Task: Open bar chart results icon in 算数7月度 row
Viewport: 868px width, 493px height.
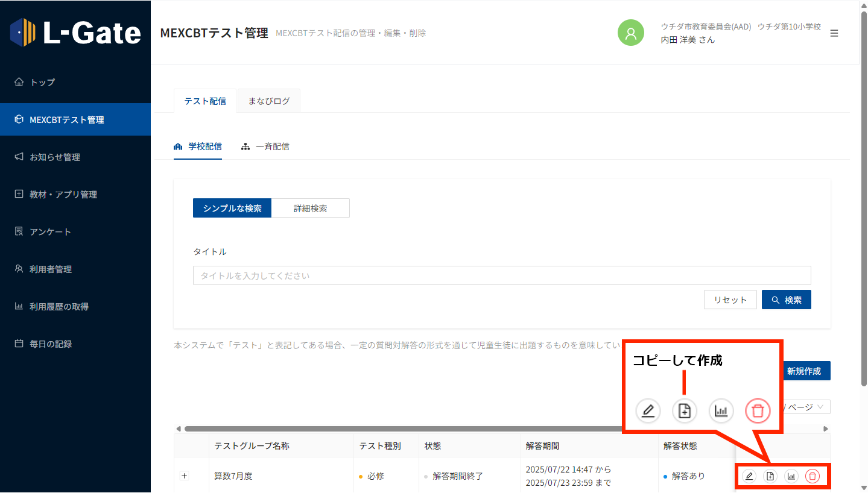Action: pos(791,476)
